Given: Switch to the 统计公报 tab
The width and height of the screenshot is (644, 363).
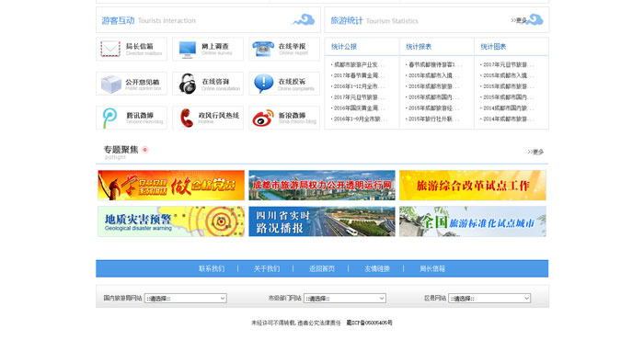Looking at the screenshot, I should [x=344, y=47].
